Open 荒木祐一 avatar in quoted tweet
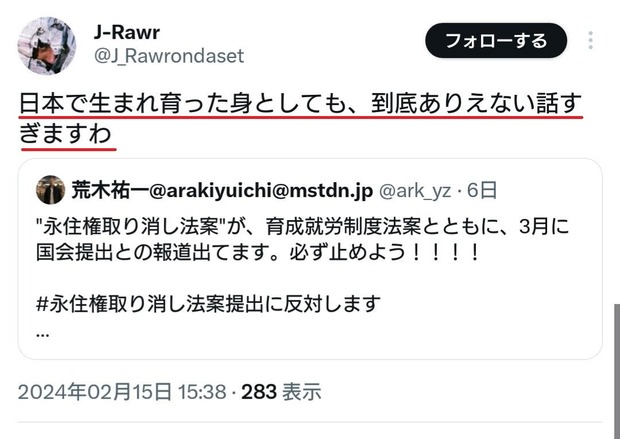Screen dimensions: 620x439 [50, 190]
